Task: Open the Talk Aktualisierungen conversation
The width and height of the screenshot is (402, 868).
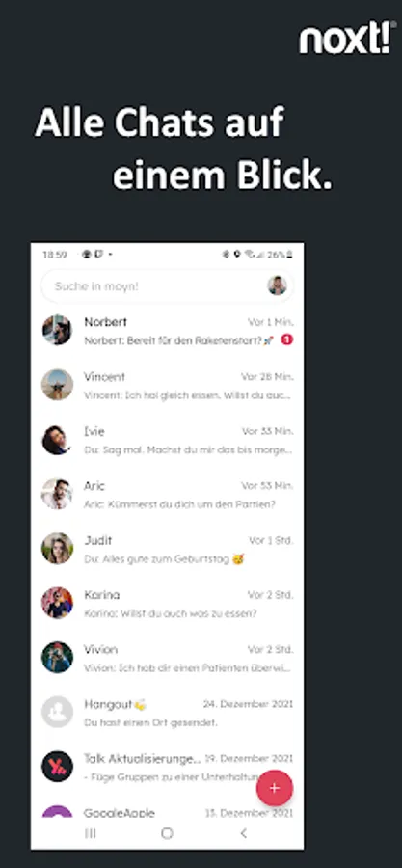Action: [x=167, y=766]
